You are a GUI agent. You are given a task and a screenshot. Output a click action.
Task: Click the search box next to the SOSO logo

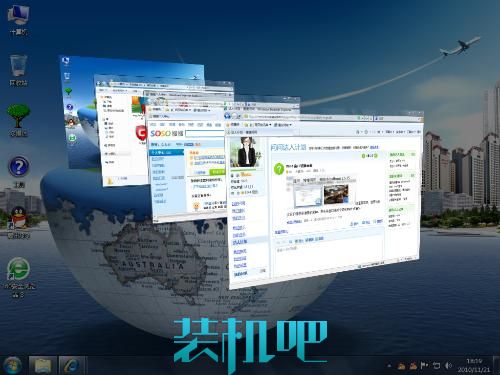pyautogui.click(x=205, y=133)
